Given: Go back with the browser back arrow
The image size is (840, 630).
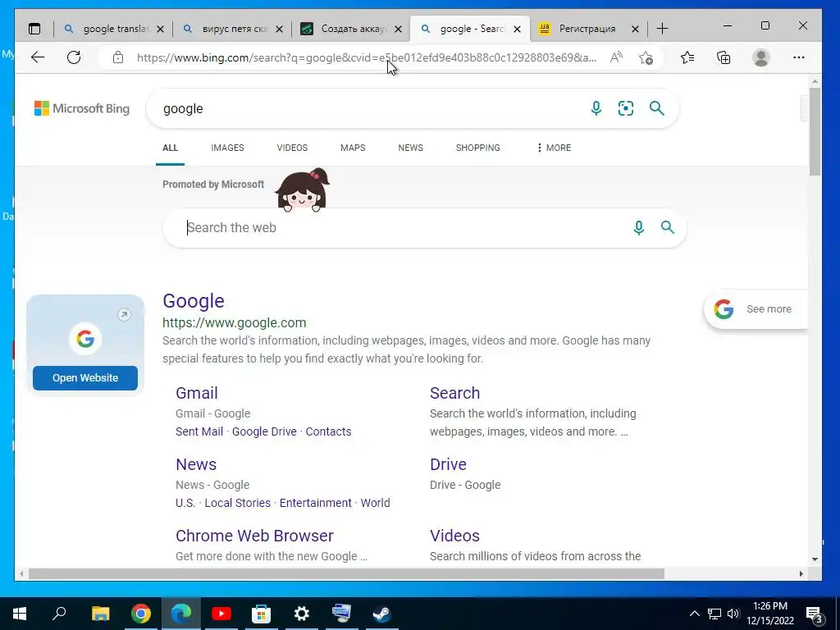Looking at the screenshot, I should point(38,57).
